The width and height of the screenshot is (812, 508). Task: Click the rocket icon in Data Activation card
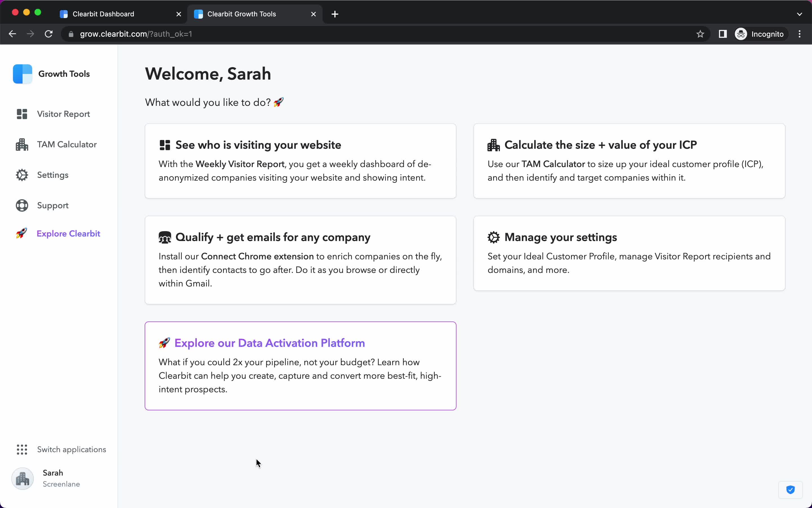tap(164, 343)
